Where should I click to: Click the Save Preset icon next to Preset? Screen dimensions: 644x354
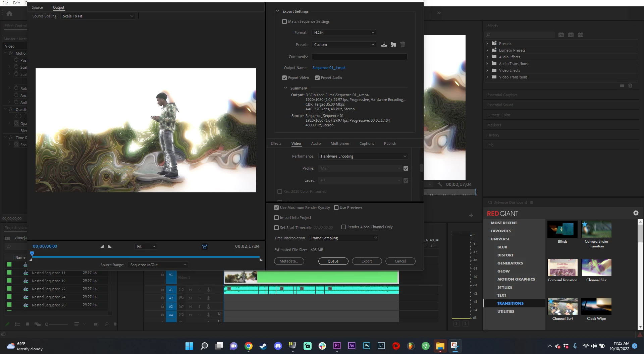tap(384, 45)
